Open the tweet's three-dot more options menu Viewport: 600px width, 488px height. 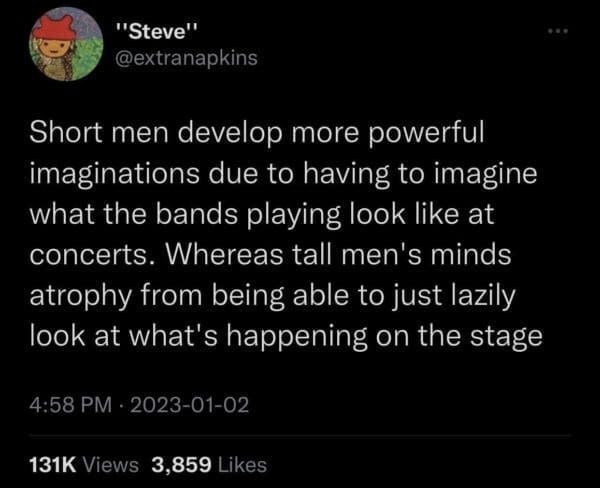[558, 31]
